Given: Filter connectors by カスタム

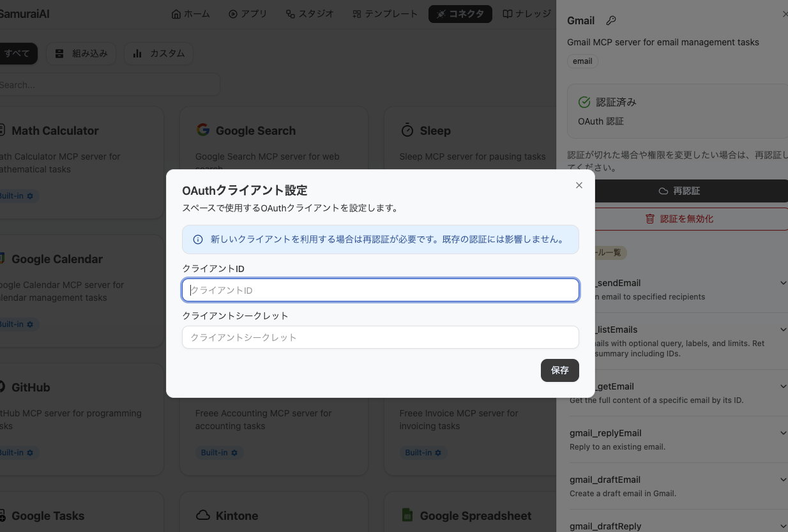Looking at the screenshot, I should click(x=158, y=54).
